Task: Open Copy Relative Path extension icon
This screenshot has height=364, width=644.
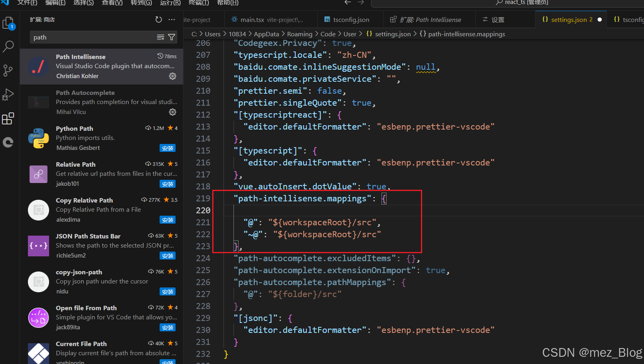Action: pos(39,210)
